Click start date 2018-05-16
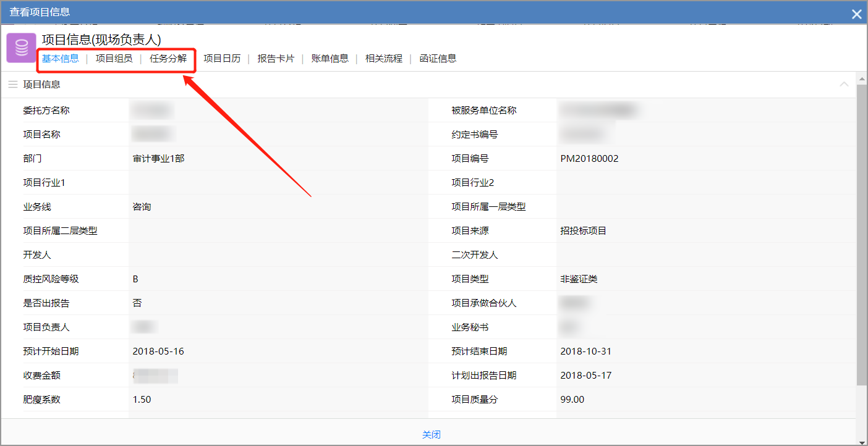The image size is (868, 446). pos(158,351)
